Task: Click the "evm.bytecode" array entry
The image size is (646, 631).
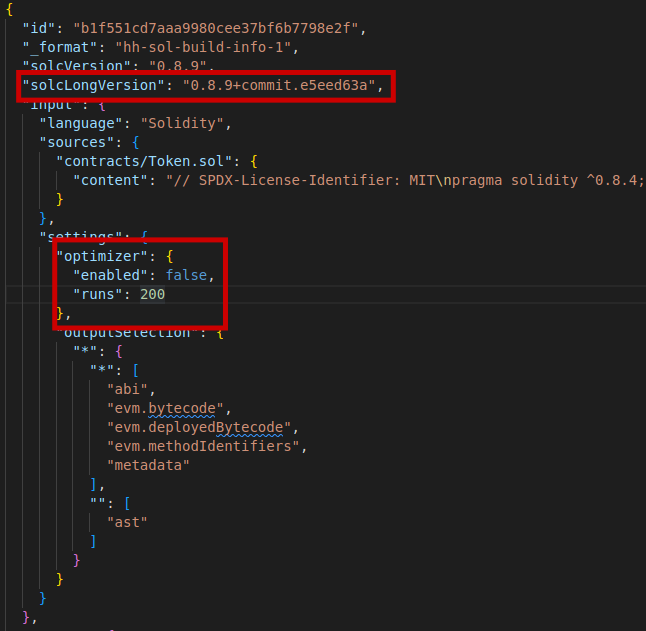Action: [x=169, y=408]
